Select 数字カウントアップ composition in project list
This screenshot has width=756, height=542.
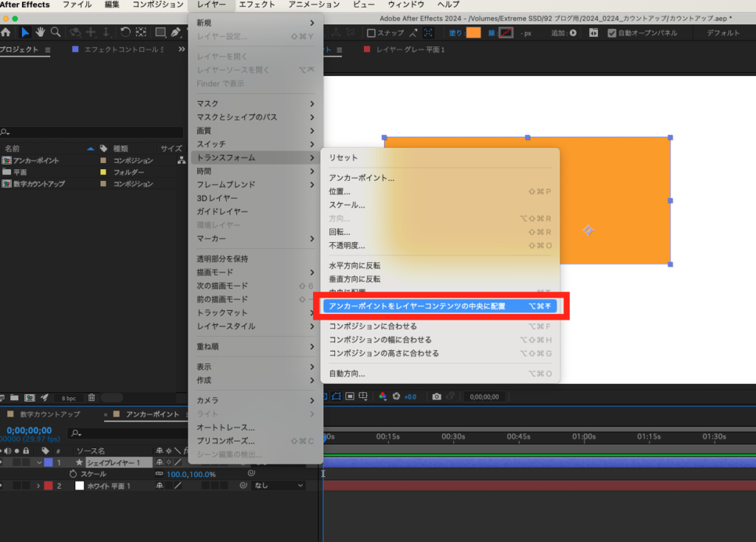coord(38,184)
